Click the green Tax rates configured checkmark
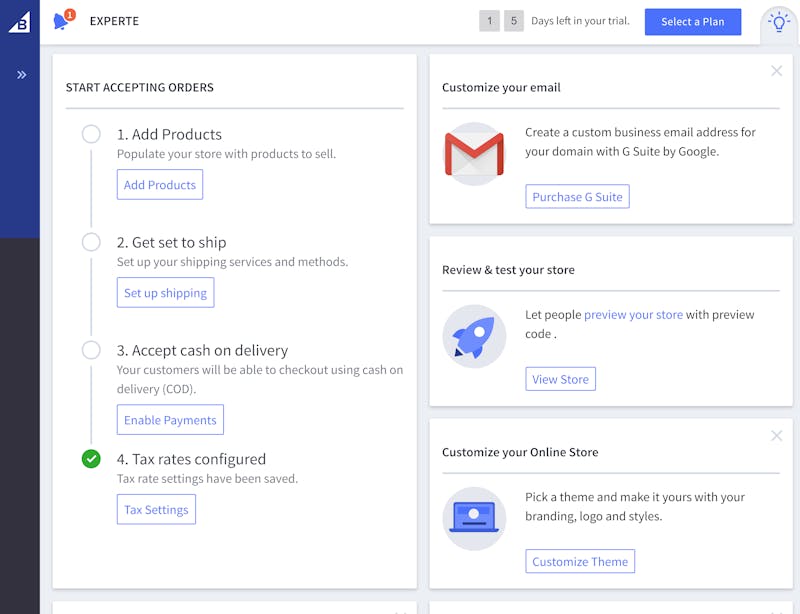 [x=91, y=459]
